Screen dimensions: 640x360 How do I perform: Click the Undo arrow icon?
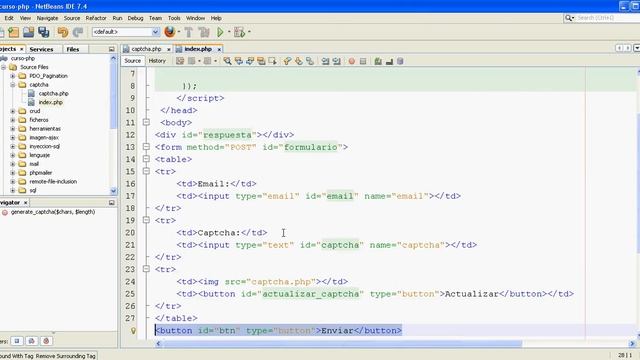point(63,32)
